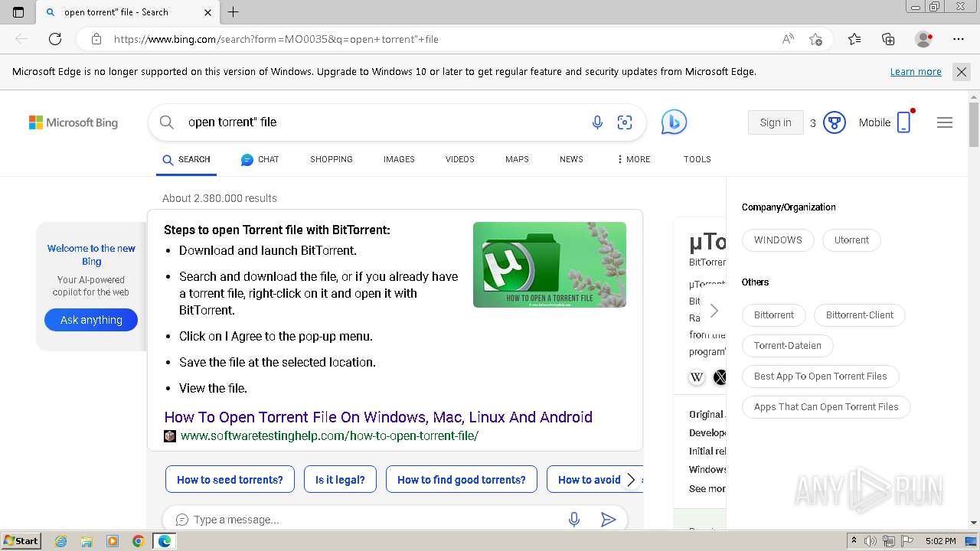This screenshot has height=551, width=980.
Task: Click the Bing search text field
Action: pos(383,122)
